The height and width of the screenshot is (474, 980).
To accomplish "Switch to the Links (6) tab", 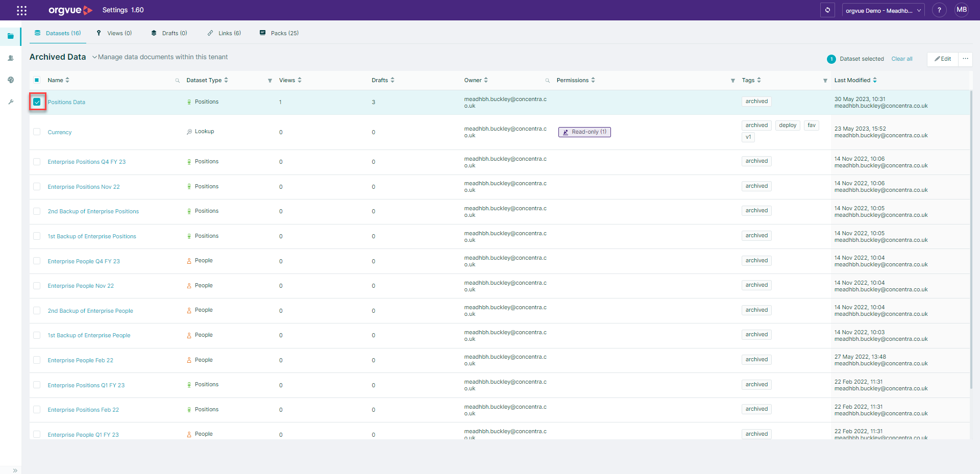I will [224, 33].
